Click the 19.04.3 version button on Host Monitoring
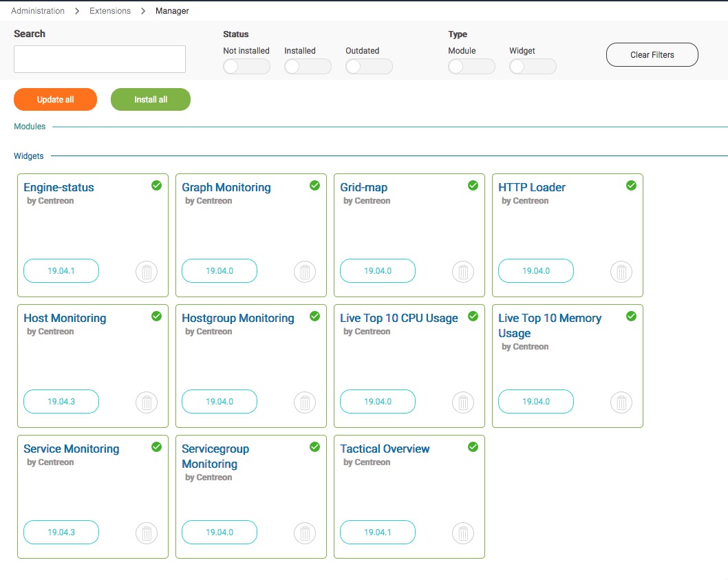 click(x=61, y=402)
